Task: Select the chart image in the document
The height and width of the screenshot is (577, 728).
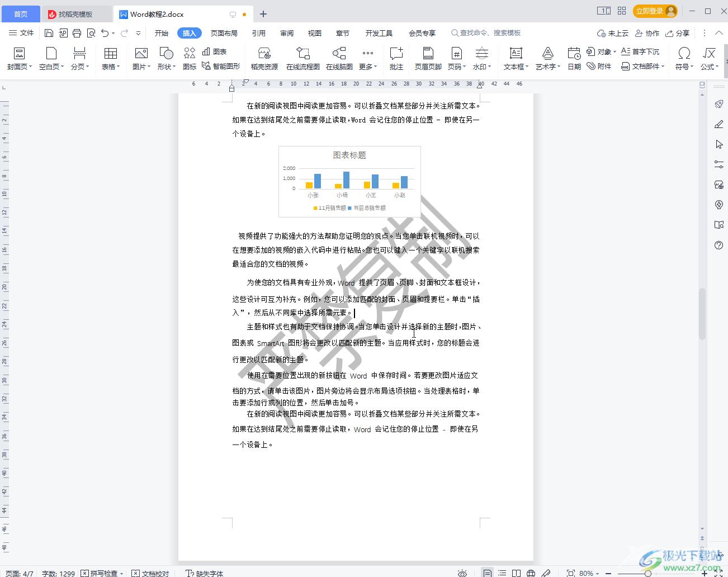Action: point(349,182)
